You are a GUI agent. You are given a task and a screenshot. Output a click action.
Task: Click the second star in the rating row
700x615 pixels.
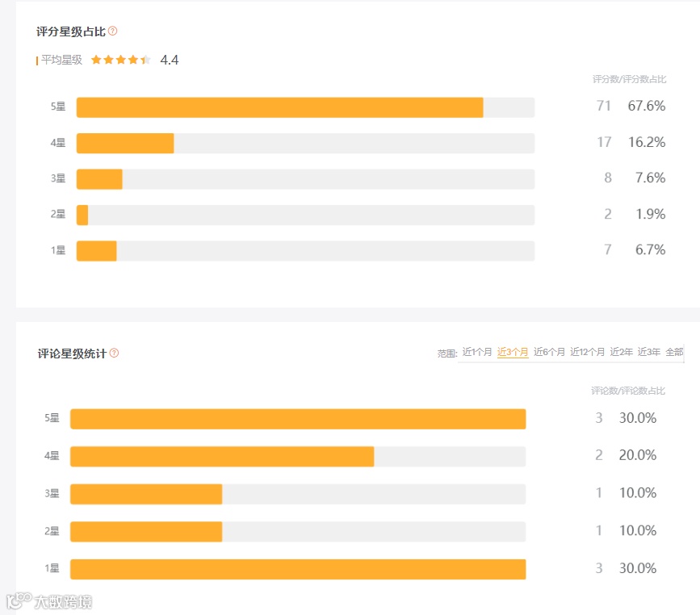click(x=107, y=59)
